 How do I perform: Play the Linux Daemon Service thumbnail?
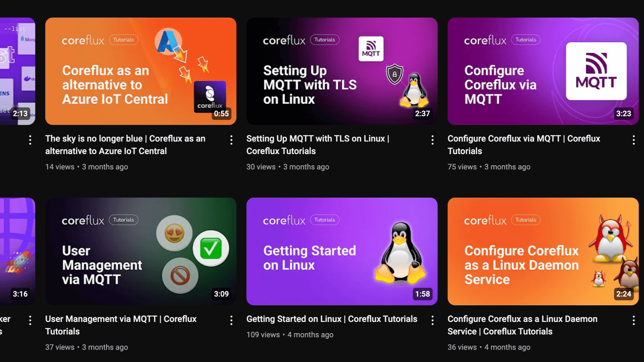coord(543,251)
